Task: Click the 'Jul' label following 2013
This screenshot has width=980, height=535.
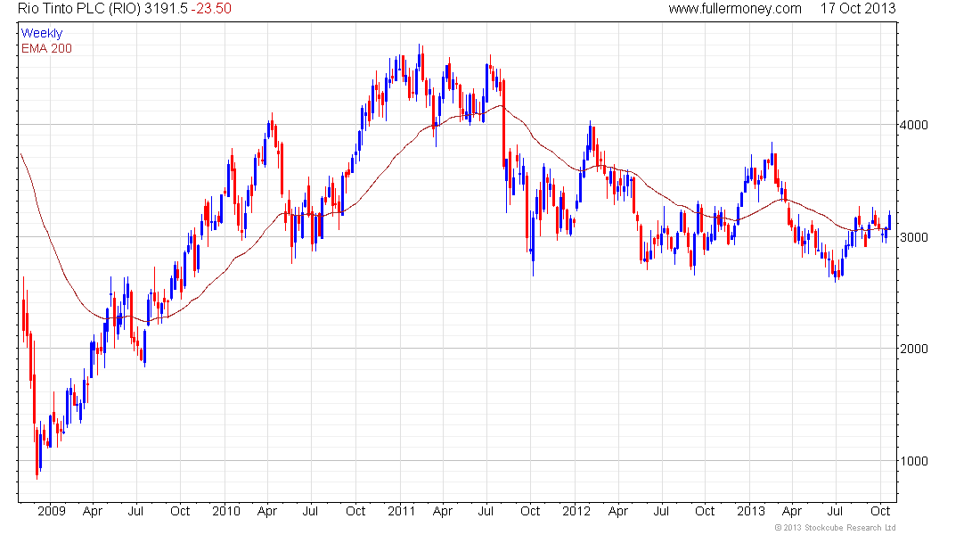Action: pyautogui.click(x=835, y=511)
